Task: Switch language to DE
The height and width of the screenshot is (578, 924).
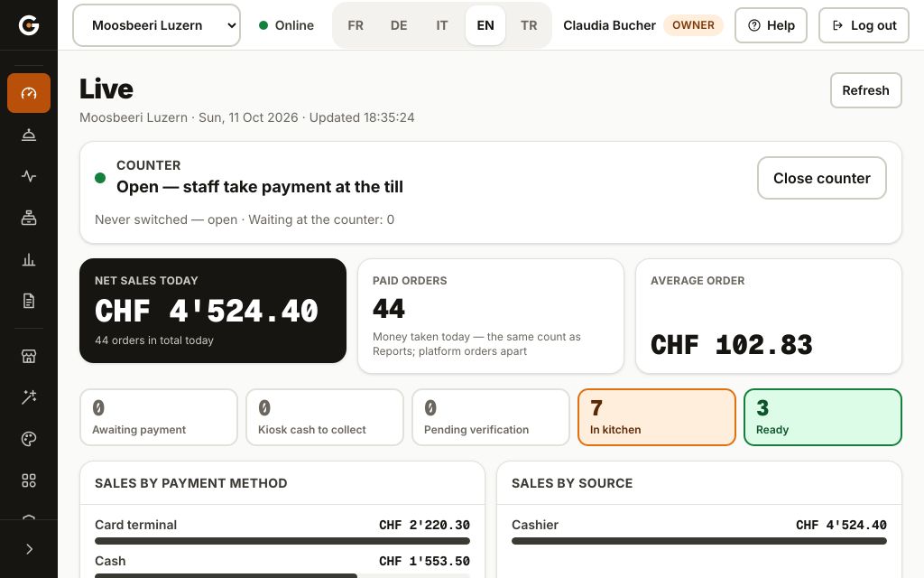Action: (399, 25)
